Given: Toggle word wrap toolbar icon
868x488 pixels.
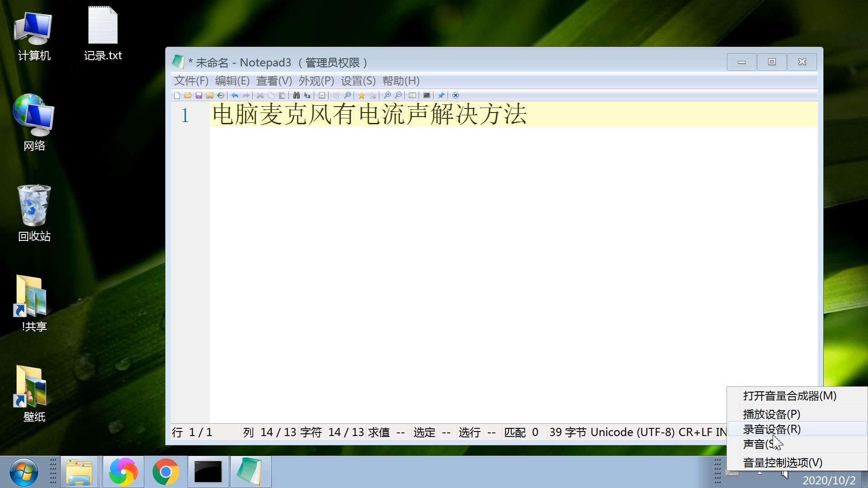Looking at the screenshot, I should [x=321, y=95].
